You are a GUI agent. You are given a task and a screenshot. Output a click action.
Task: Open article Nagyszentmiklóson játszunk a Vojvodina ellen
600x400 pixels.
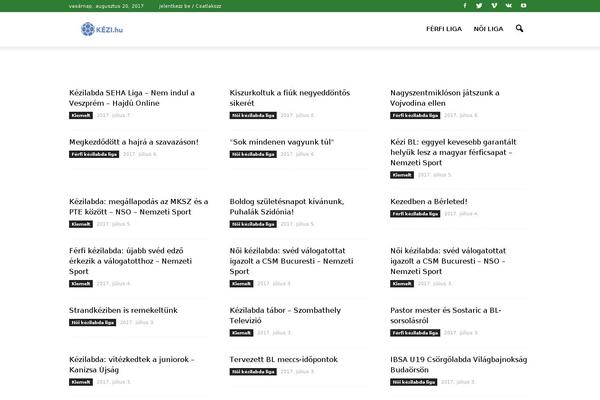445,98
